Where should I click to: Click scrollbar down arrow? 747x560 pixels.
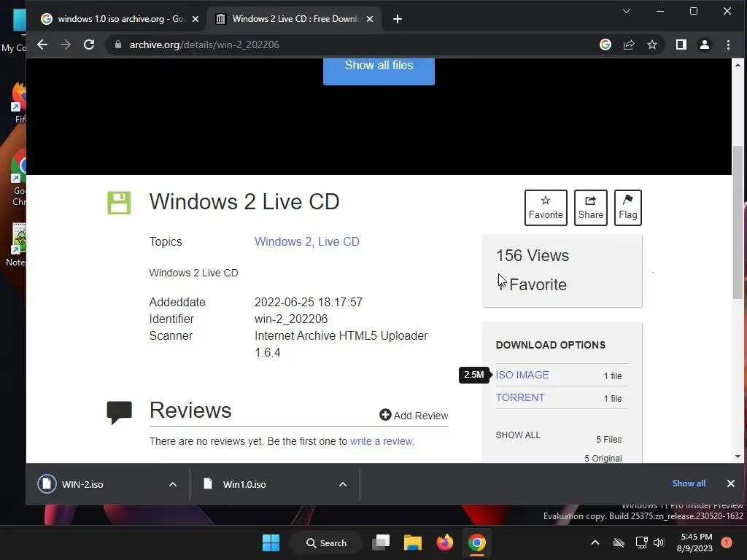click(x=738, y=456)
